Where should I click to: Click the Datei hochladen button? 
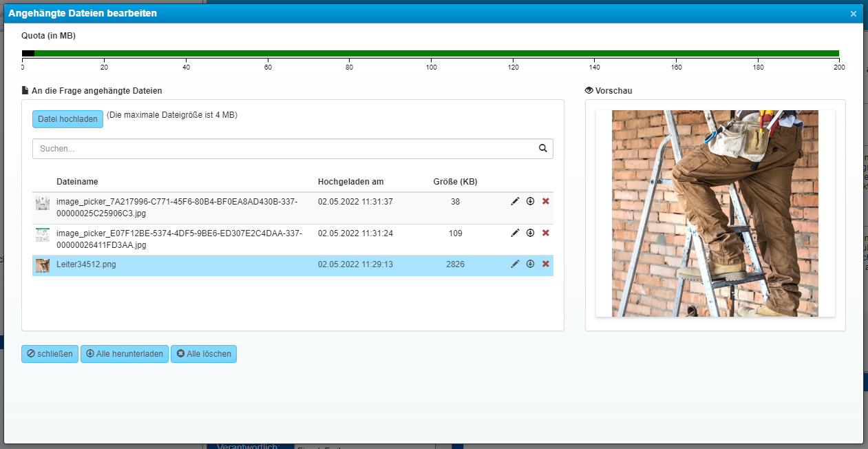(67, 119)
